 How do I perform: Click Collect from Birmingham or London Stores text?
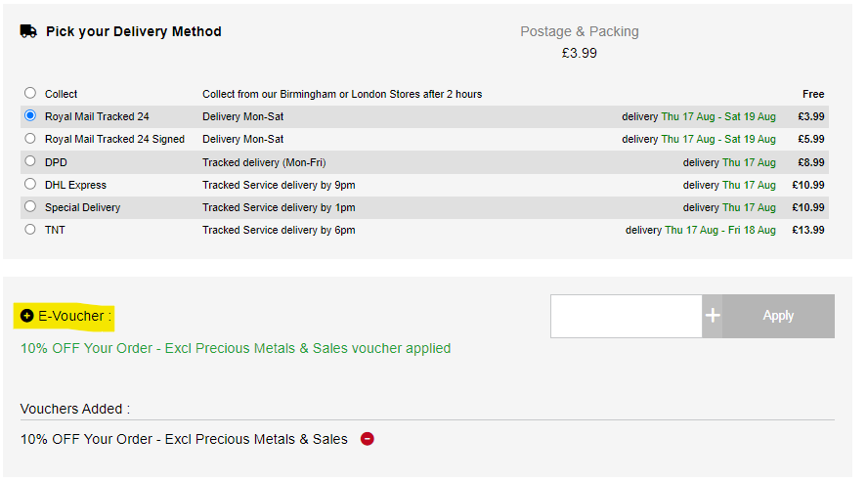(x=342, y=94)
